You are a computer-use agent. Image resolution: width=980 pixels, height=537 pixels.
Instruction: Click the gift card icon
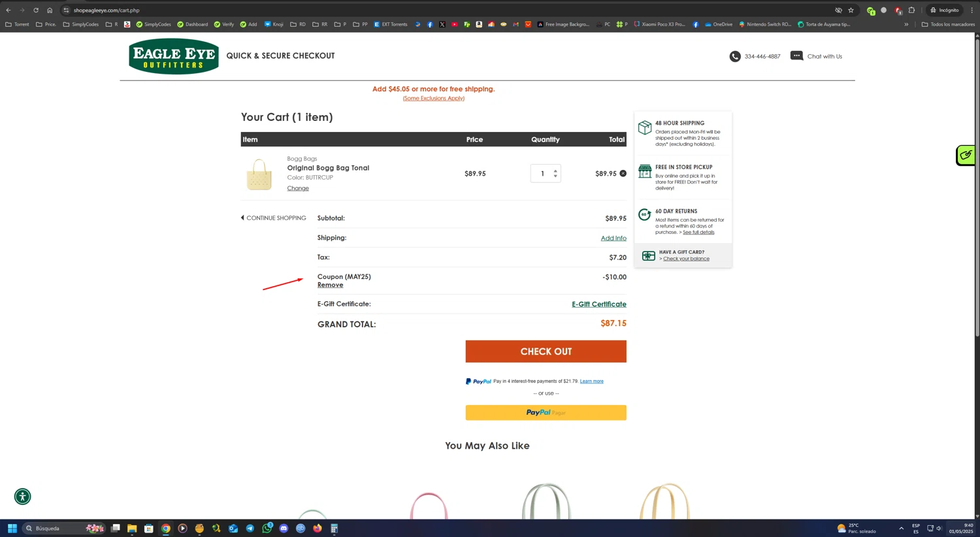(x=648, y=255)
